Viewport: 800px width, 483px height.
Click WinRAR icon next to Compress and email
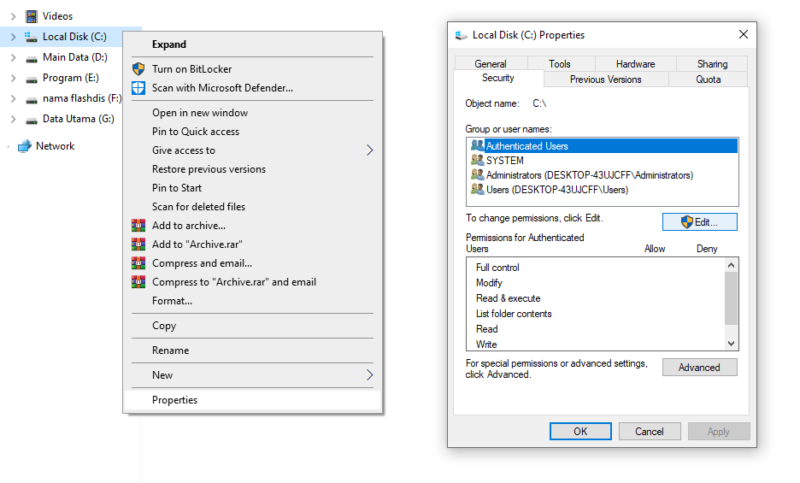click(x=138, y=263)
